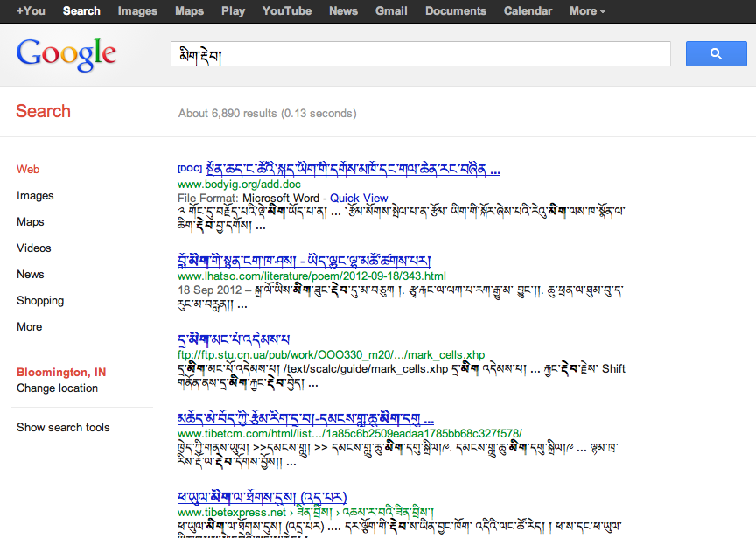Click the www.bodyig.org/add.doc URL text

click(239, 185)
